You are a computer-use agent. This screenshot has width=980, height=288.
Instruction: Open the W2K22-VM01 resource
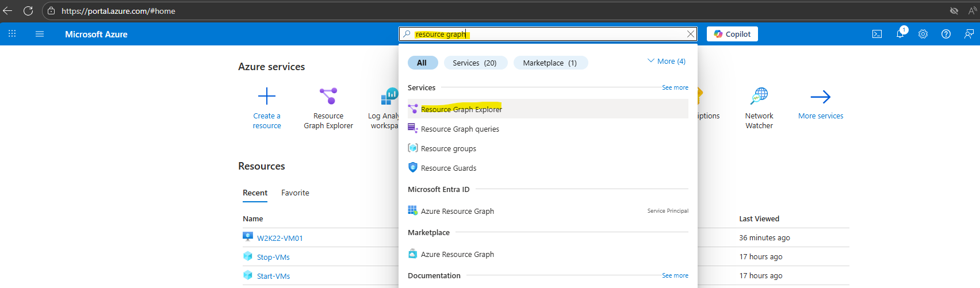[280, 238]
